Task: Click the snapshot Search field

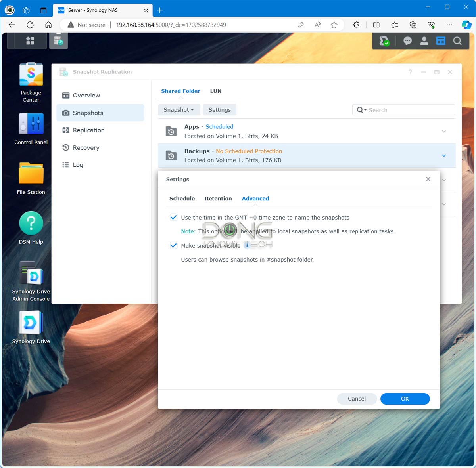Action: click(x=409, y=110)
